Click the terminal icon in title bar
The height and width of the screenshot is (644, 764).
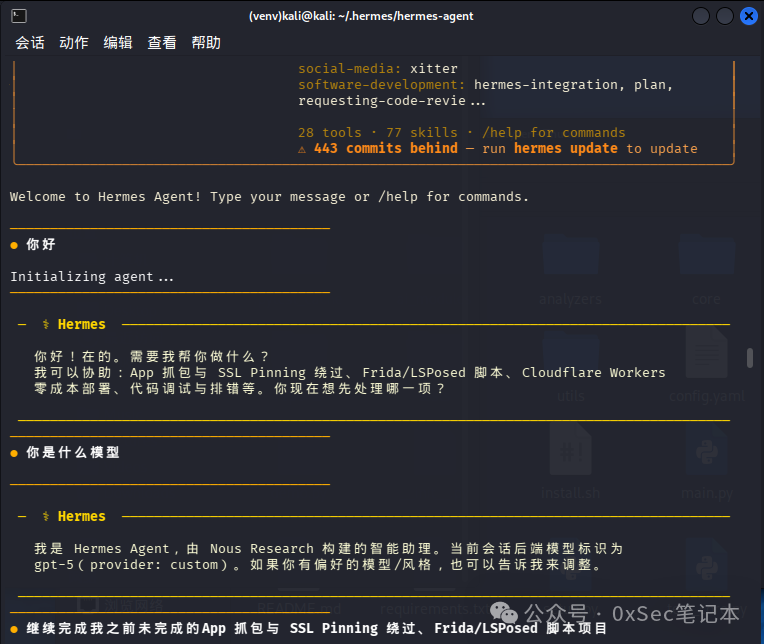pyautogui.click(x=19, y=16)
